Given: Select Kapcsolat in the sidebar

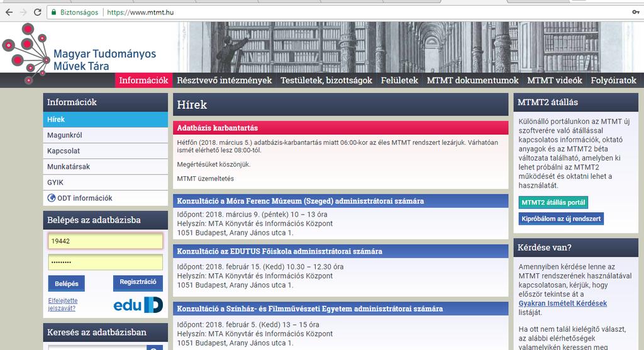Looking at the screenshot, I should (106, 151).
